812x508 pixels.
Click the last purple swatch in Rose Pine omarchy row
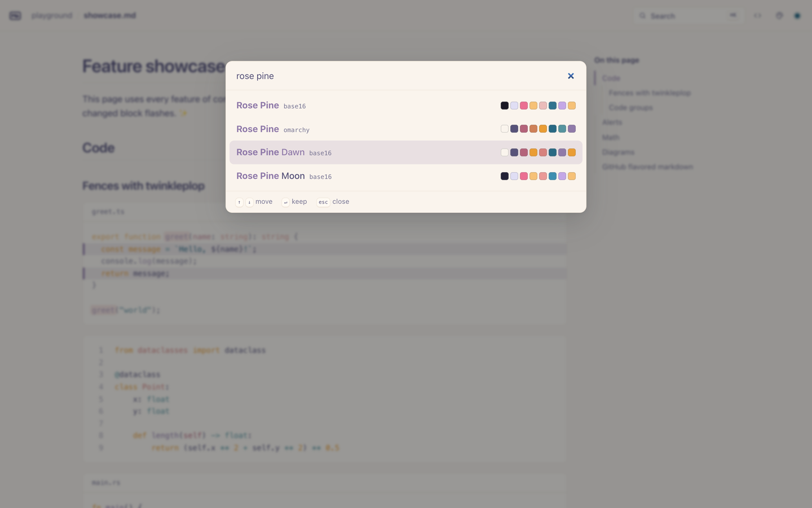pyautogui.click(x=572, y=129)
